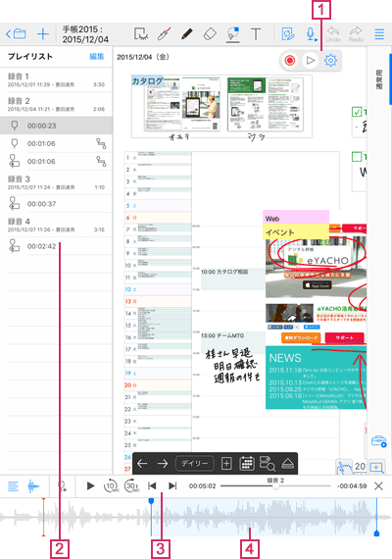Select the pin marker row at 00:01:06
The image size is (392, 559).
pos(56,143)
